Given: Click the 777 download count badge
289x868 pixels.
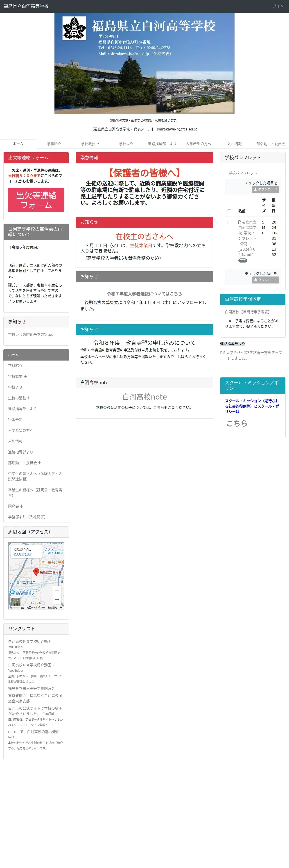Looking at the screenshot, I should [x=243, y=260].
